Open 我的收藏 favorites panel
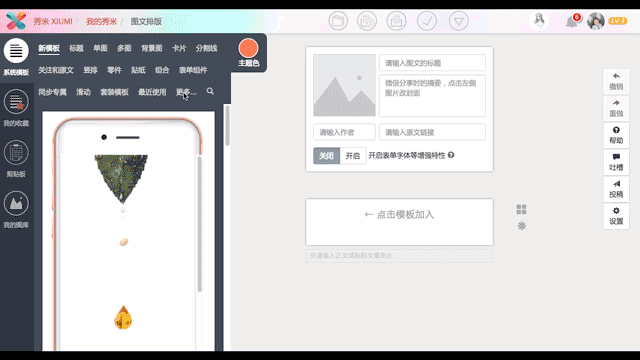Screen dimensions: 640x360 (16, 108)
